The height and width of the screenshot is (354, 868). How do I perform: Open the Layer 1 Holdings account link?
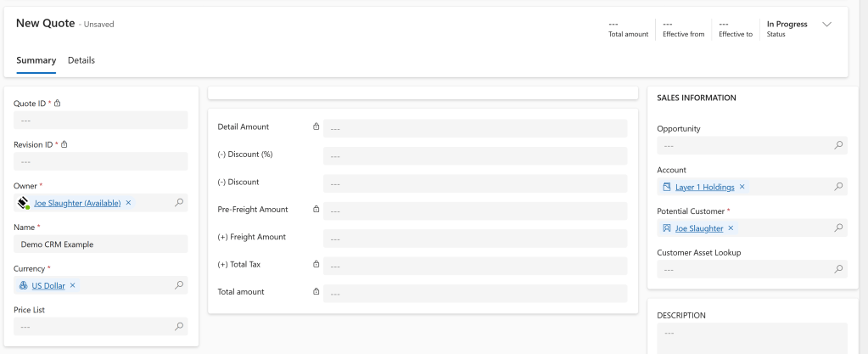click(705, 188)
